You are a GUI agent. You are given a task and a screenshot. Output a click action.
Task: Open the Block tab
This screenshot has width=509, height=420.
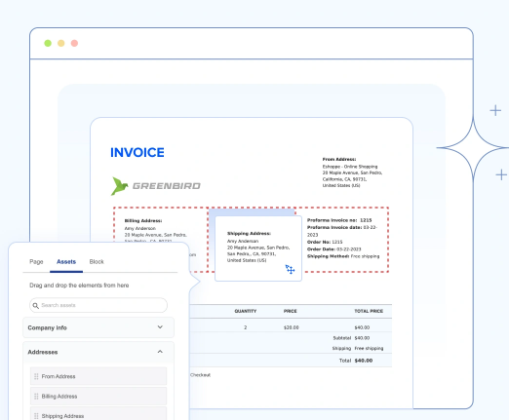[x=97, y=262]
